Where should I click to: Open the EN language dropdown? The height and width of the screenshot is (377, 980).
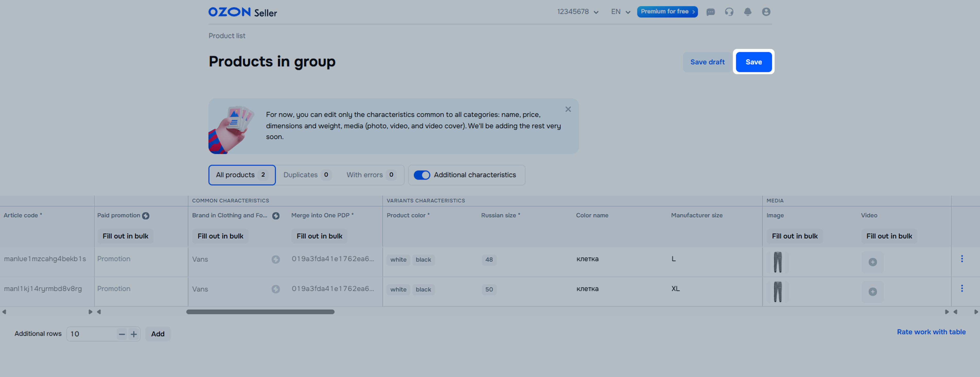(620, 12)
